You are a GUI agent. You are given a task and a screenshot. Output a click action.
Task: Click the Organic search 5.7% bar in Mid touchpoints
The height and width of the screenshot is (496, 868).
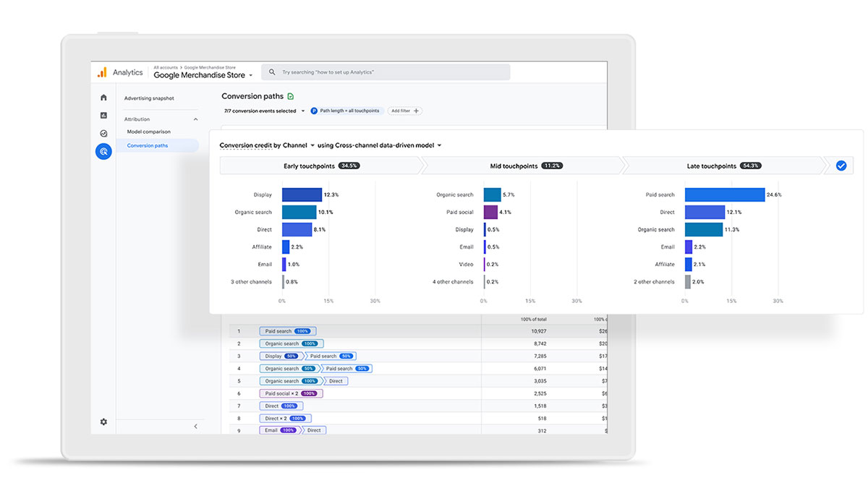[x=493, y=194]
